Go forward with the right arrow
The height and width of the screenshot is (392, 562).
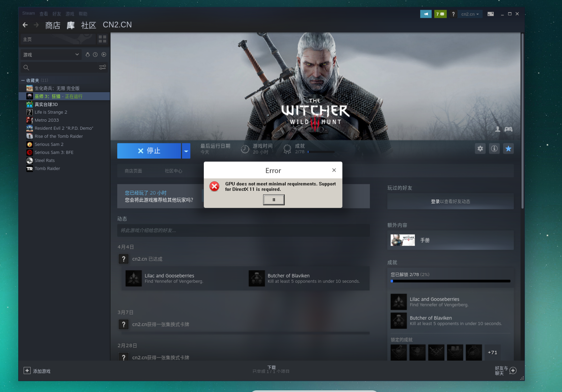click(x=36, y=25)
